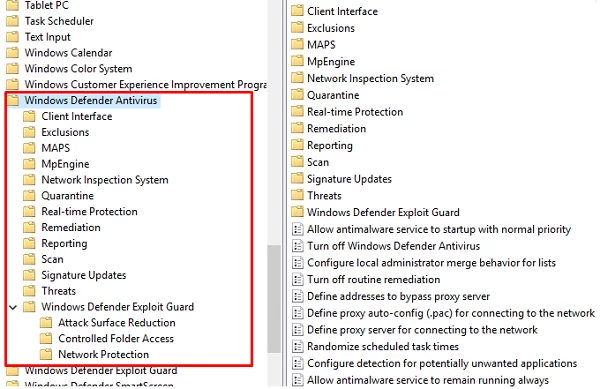Collapse Windows Defender Exploit Guard tree node

click(x=13, y=307)
